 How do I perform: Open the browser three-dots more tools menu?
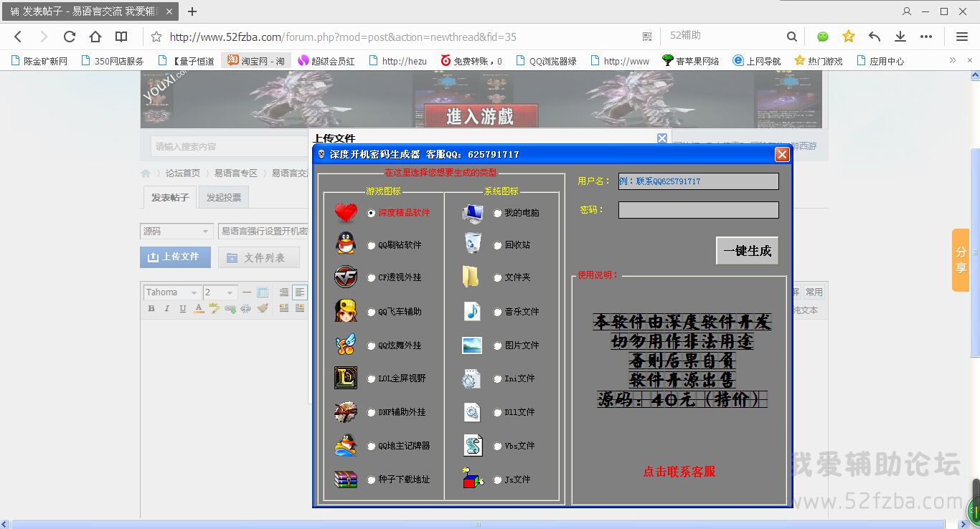click(x=926, y=37)
